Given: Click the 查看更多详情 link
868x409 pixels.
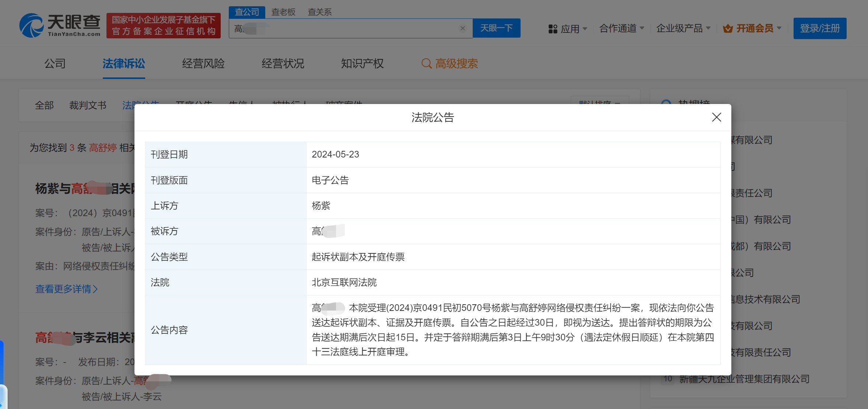Looking at the screenshot, I should [x=67, y=289].
